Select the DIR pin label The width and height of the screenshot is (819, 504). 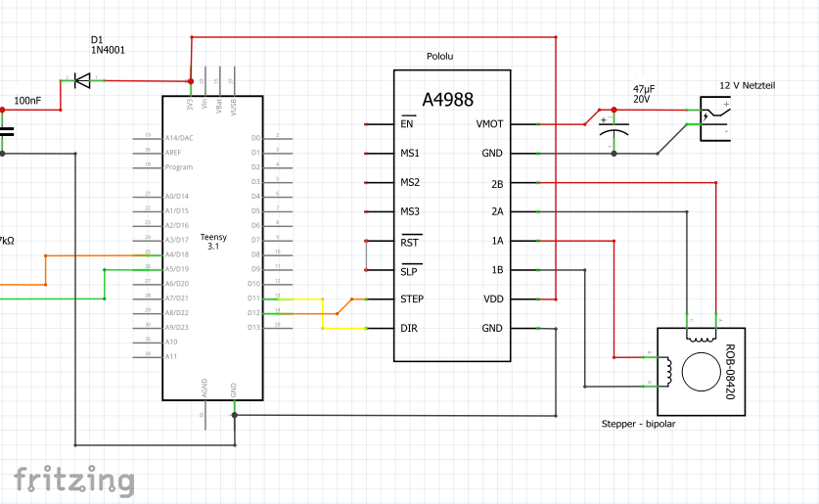pyautogui.click(x=409, y=328)
